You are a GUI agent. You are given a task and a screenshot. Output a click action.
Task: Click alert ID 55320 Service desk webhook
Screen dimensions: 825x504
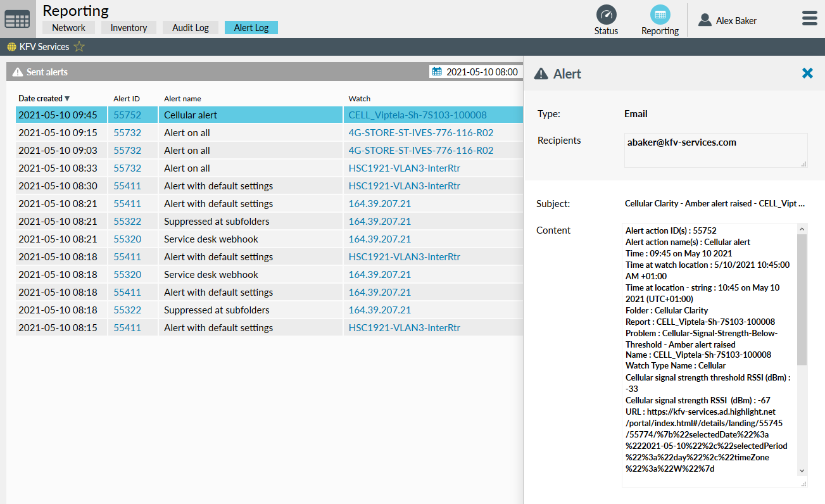[x=127, y=239]
